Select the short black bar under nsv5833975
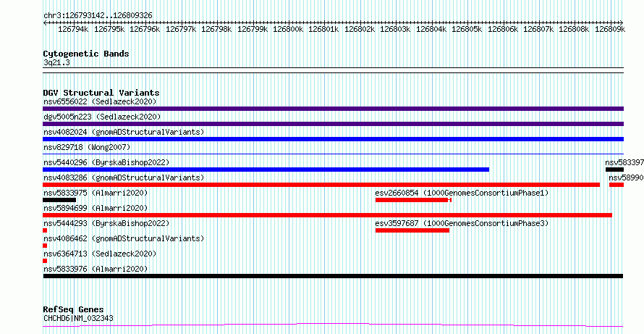 59,200
